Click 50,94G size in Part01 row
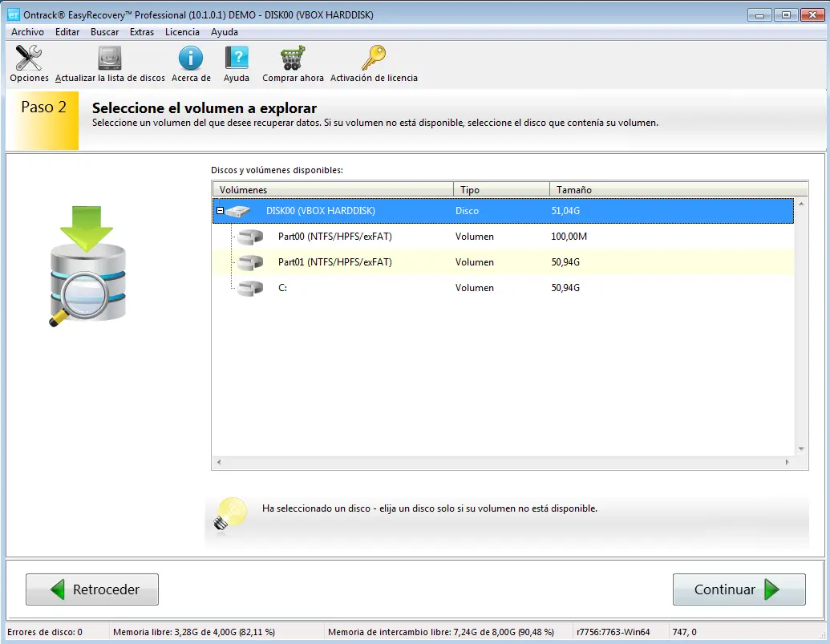The height and width of the screenshot is (644, 830). [x=565, y=262]
